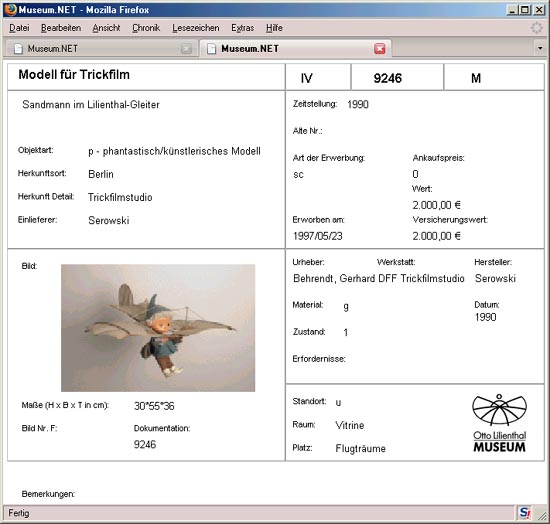Click the Bemerkungen label
550x524 pixels.
tap(48, 494)
